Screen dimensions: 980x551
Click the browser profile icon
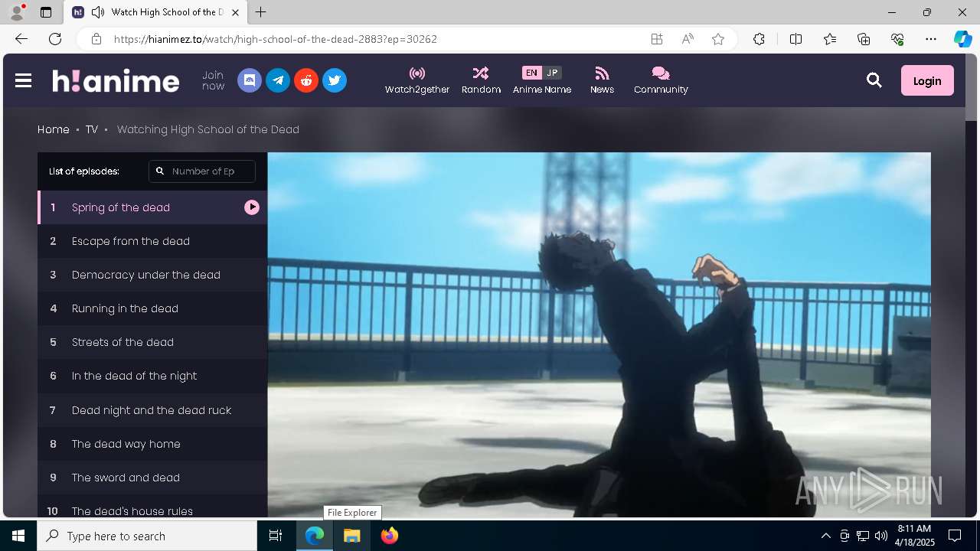point(16,12)
